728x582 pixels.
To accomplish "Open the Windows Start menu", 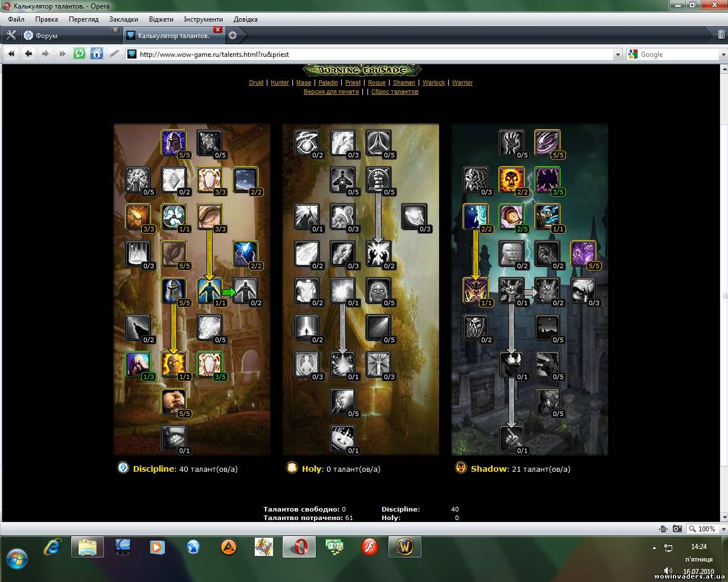I will coord(16,559).
